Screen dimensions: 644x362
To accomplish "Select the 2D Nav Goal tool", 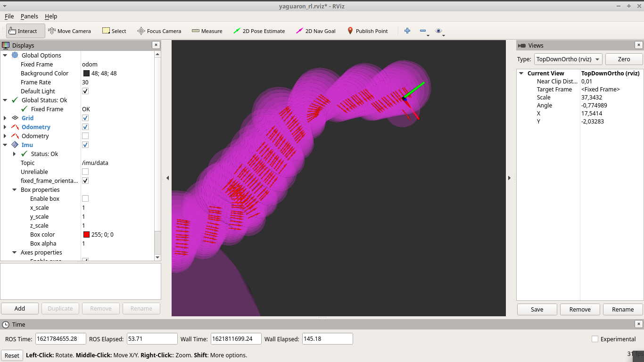I will pyautogui.click(x=315, y=31).
